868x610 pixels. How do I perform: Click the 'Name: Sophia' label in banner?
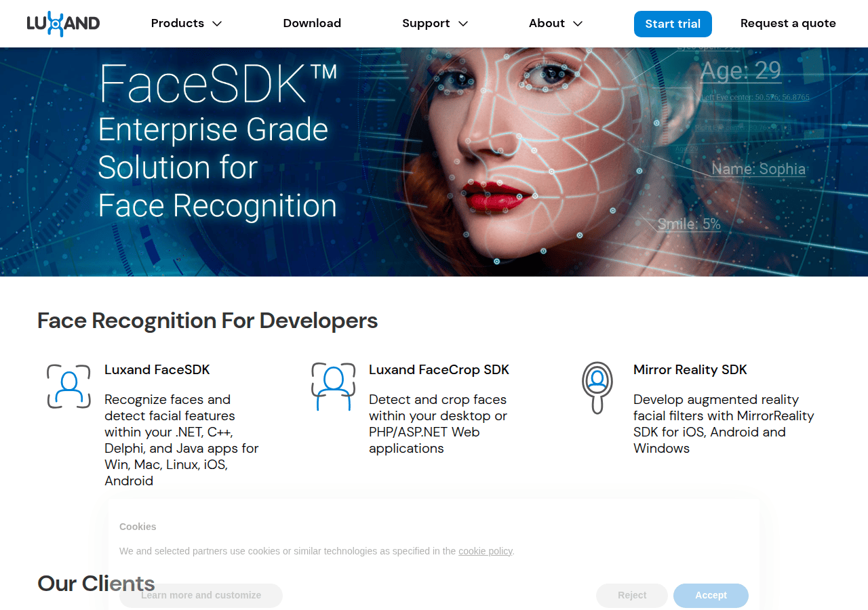(x=759, y=169)
